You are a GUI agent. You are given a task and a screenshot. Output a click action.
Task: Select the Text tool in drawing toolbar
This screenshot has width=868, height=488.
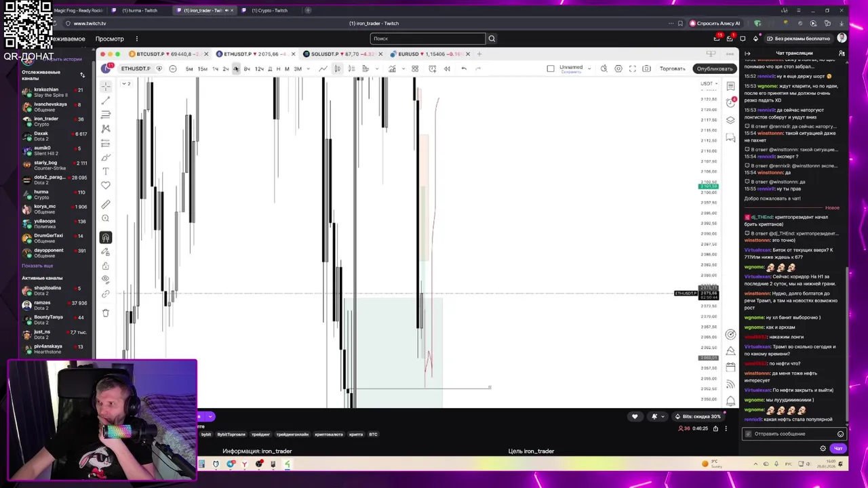[106, 171]
